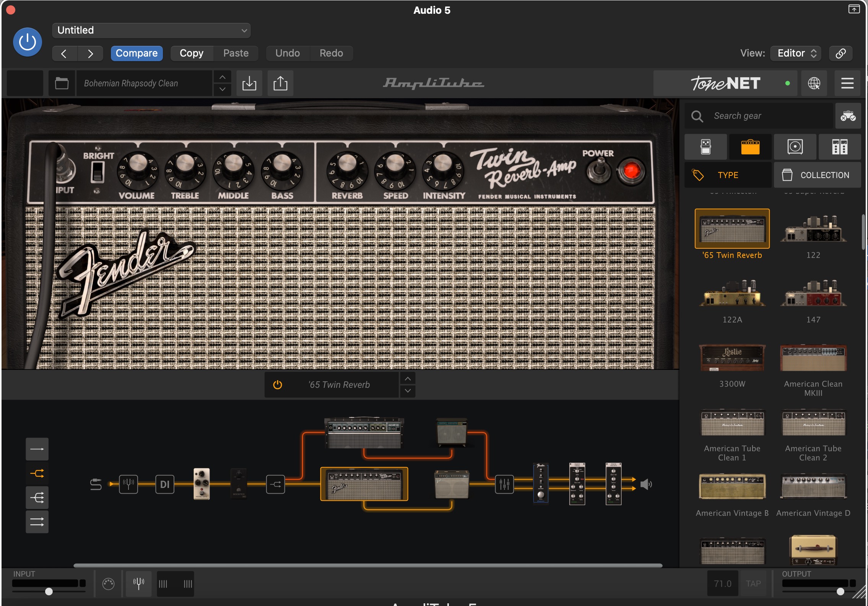
Task: Click the save preset download icon
Action: click(249, 83)
